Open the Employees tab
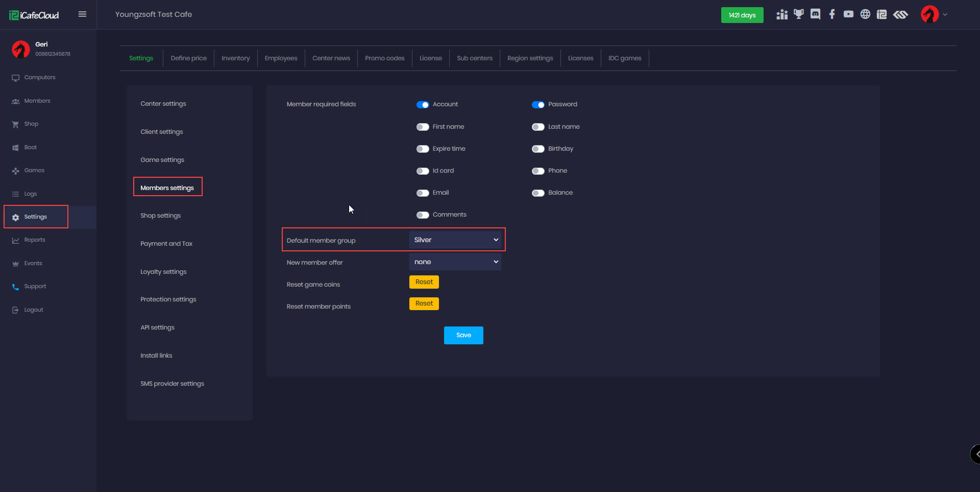Viewport: 980px width, 492px height. click(x=281, y=58)
